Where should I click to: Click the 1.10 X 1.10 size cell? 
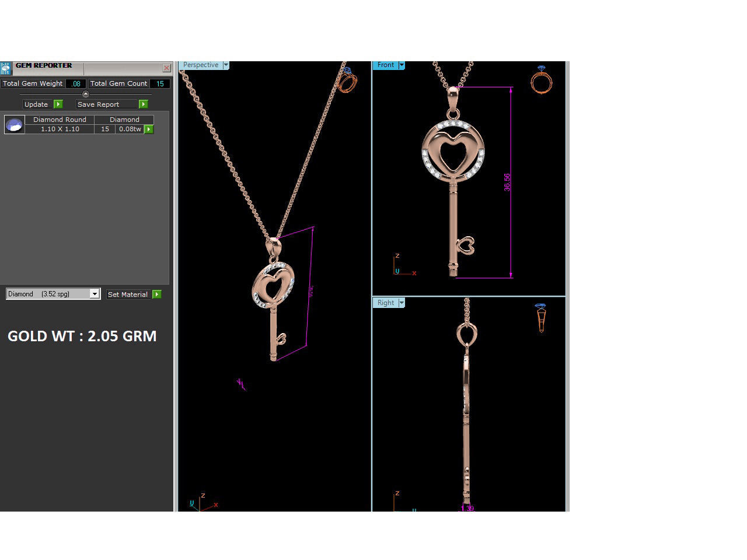(60, 129)
